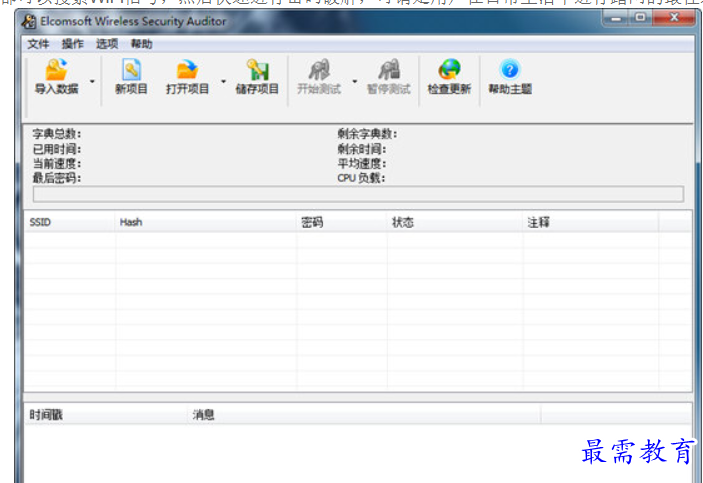Expand the Open Project dropdown arrow
Screen dimensions: 703x483
pos(223,81)
